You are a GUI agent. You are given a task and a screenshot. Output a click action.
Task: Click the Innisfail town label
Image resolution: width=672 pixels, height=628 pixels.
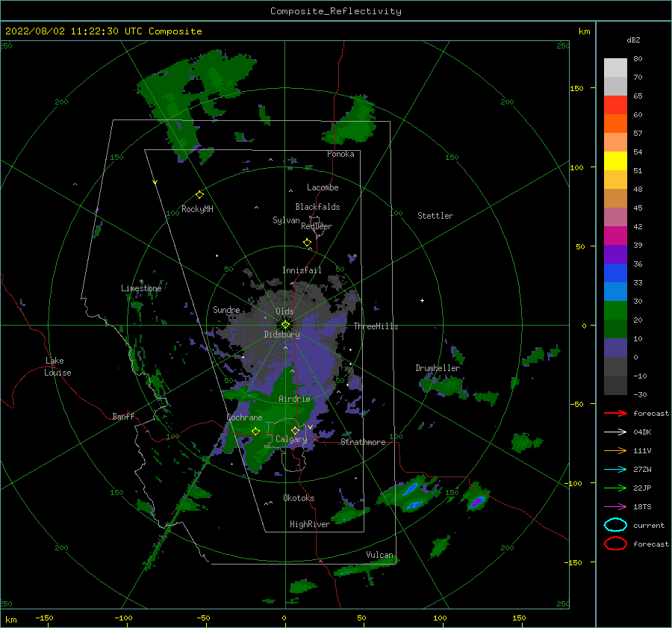[302, 270]
